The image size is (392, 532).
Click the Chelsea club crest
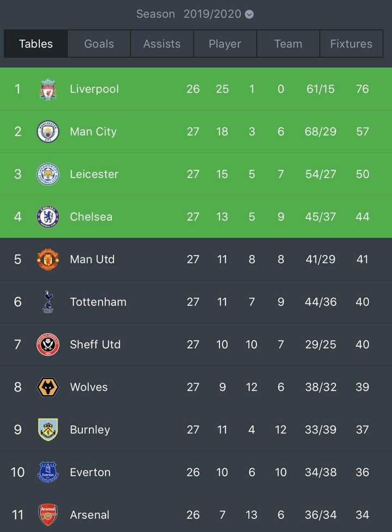click(48, 217)
